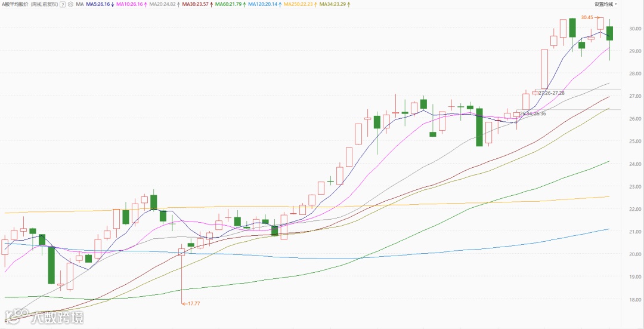
Task: Click the help question-mark icon
Action: [63, 4]
